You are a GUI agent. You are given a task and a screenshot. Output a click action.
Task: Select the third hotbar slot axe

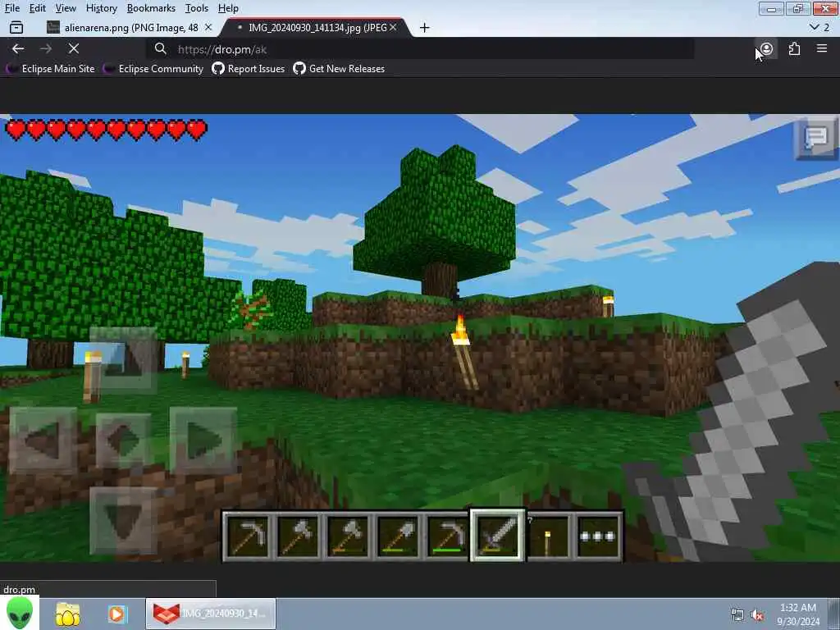[x=347, y=536]
